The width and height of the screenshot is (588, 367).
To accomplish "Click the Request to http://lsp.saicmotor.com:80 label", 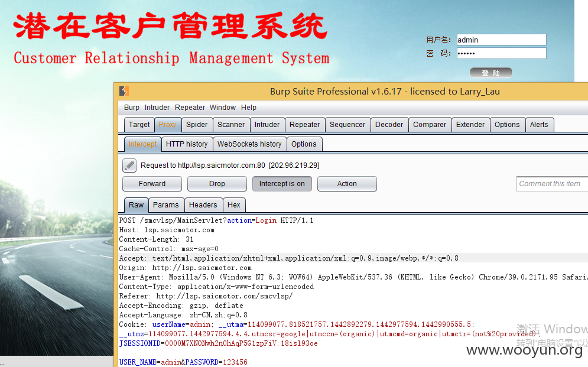I will (230, 165).
